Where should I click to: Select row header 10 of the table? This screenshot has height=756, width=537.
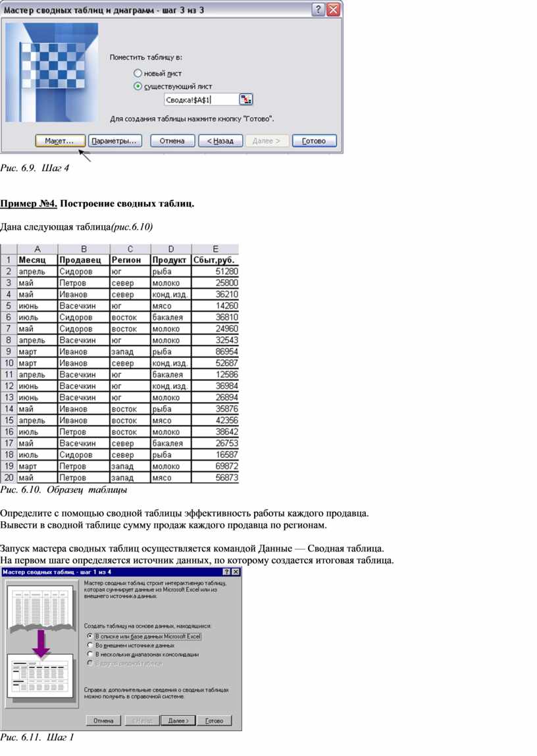pyautogui.click(x=9, y=363)
